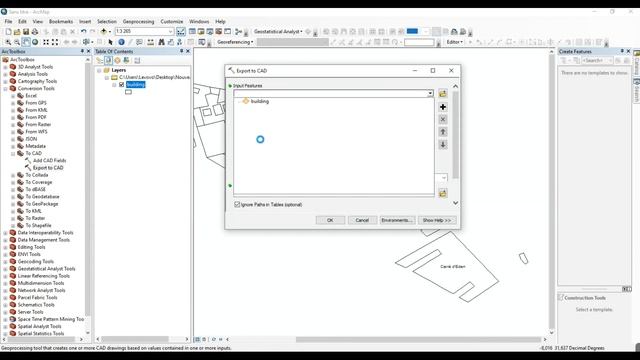This screenshot has height=360, width=640.
Task: Open the Georeferencing dropdown menu
Action: click(235, 42)
